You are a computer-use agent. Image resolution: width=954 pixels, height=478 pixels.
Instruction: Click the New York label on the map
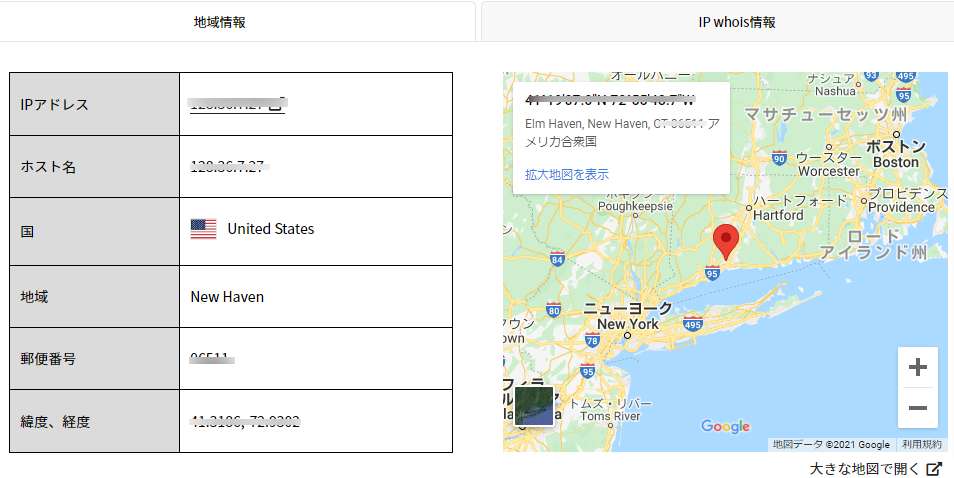click(x=627, y=324)
